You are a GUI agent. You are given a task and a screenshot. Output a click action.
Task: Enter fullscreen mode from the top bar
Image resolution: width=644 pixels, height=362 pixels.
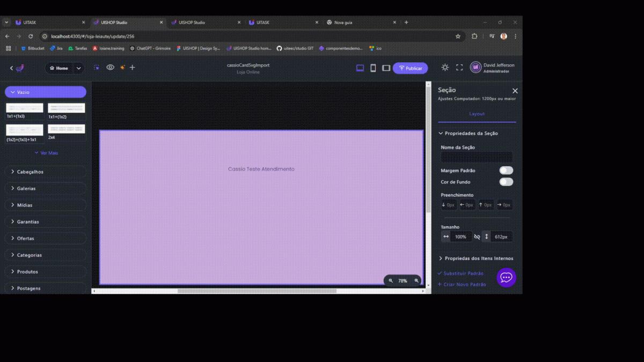point(459,68)
